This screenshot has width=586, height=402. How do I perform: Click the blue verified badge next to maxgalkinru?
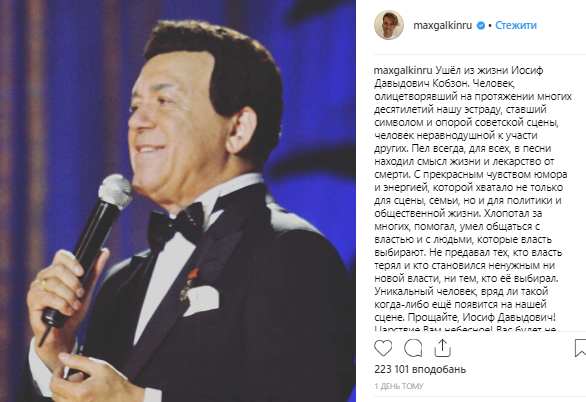coord(481,25)
